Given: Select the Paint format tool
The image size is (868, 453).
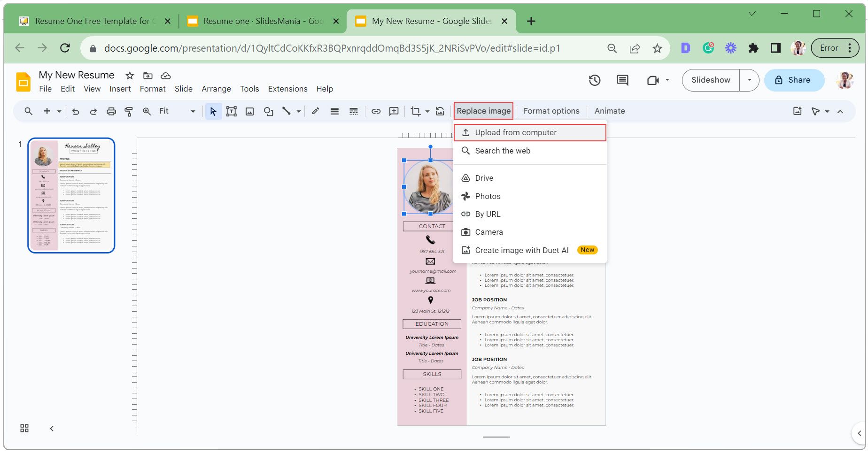Looking at the screenshot, I should (128, 111).
